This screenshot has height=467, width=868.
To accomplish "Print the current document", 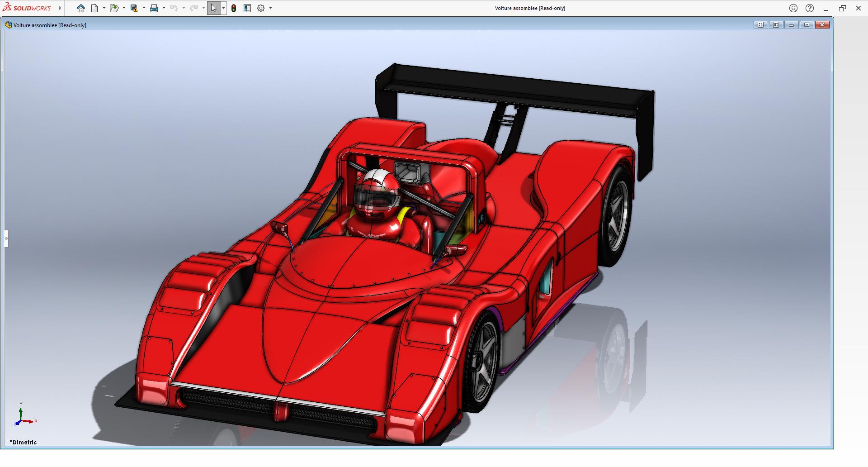I will [x=154, y=8].
